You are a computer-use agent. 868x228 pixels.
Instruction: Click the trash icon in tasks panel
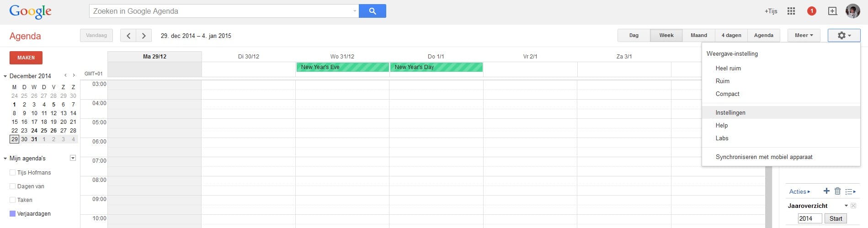(x=837, y=191)
